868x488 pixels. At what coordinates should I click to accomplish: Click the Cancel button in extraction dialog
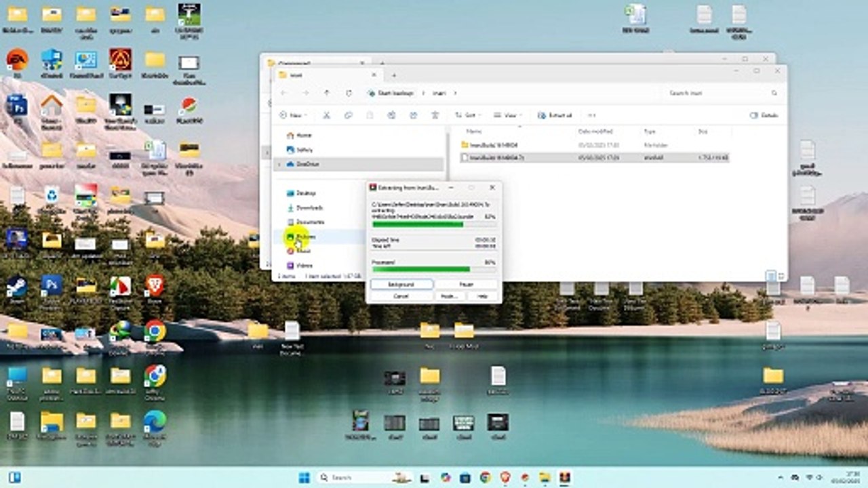401,296
